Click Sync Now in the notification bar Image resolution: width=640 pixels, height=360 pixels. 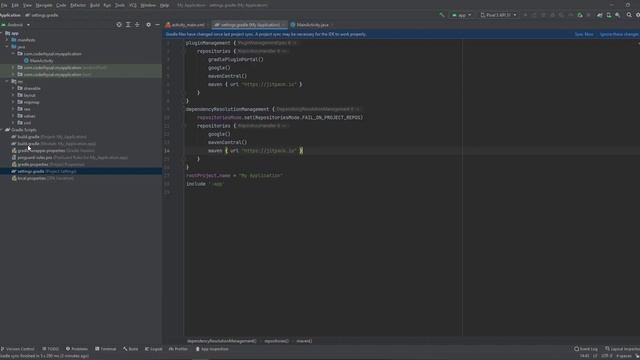pos(584,34)
